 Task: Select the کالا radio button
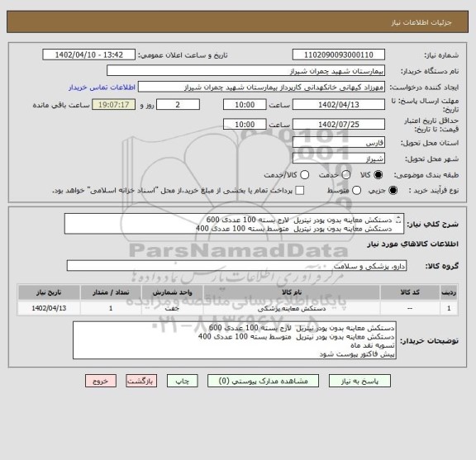(x=378, y=175)
